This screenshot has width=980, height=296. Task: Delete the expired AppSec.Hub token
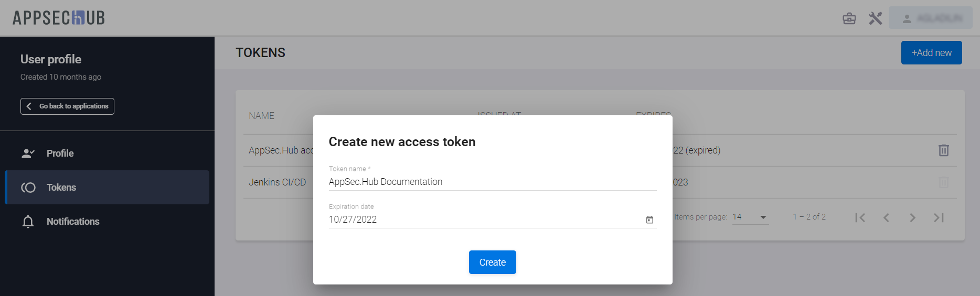943,150
